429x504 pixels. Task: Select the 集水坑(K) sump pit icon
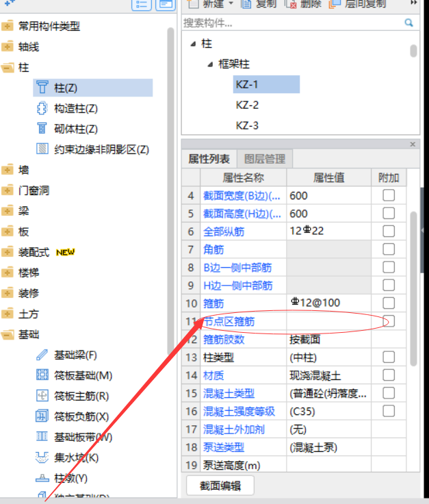tap(42, 457)
